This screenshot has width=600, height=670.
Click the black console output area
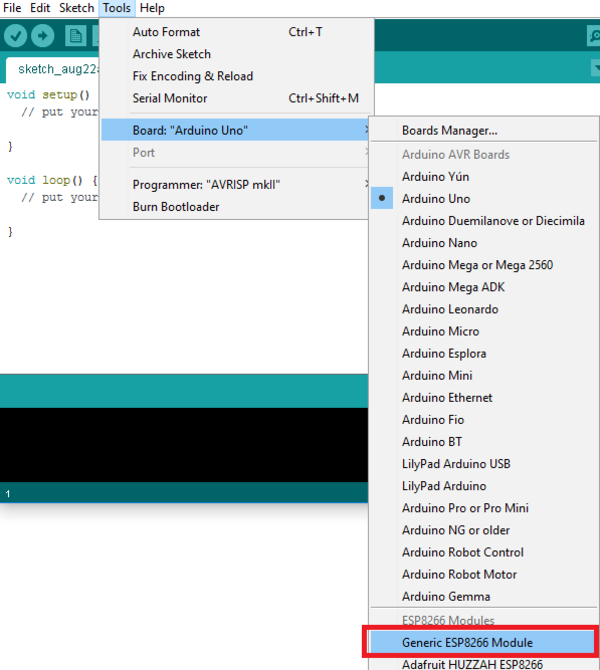pos(184,445)
